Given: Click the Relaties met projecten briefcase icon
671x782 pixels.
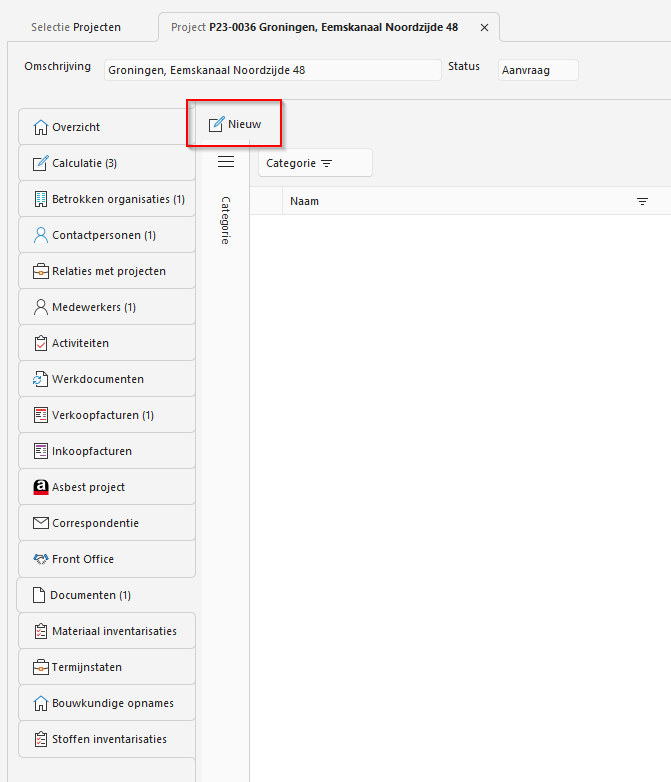Looking at the screenshot, I should [x=40, y=271].
